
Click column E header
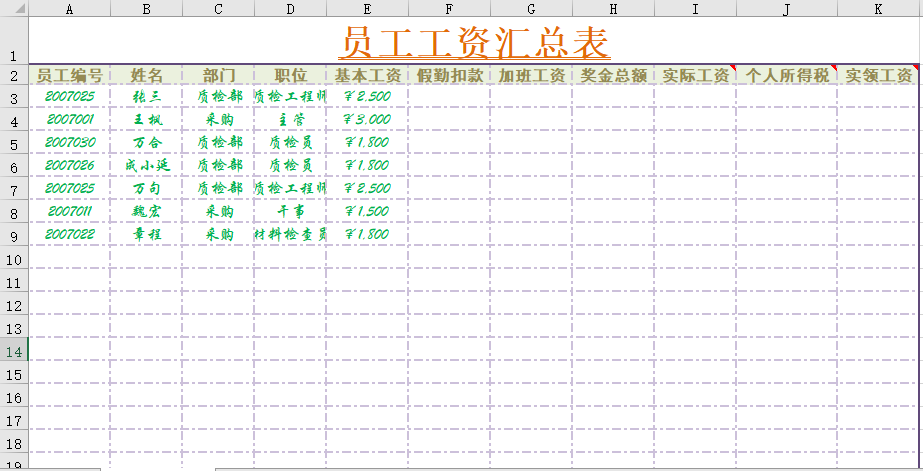367,9
